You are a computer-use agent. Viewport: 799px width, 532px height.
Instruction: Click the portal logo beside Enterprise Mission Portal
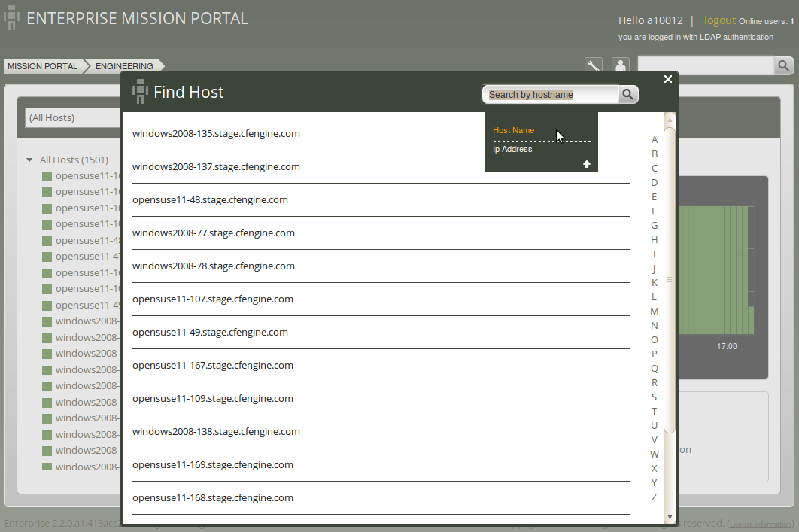click(x=12, y=18)
